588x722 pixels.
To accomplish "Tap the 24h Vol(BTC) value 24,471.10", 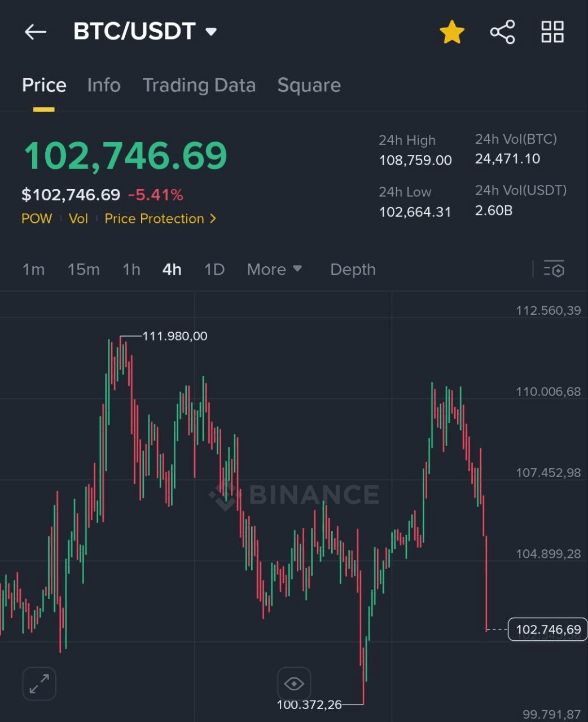I will (508, 159).
